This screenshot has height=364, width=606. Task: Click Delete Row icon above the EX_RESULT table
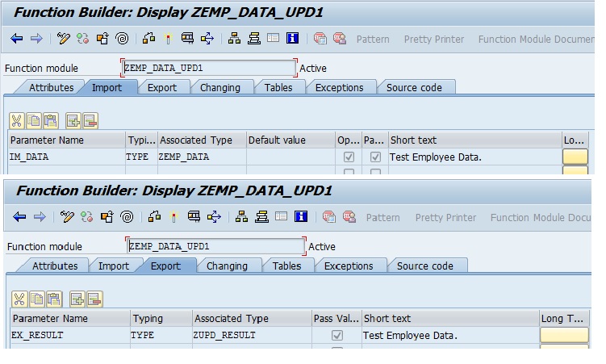[94, 299]
